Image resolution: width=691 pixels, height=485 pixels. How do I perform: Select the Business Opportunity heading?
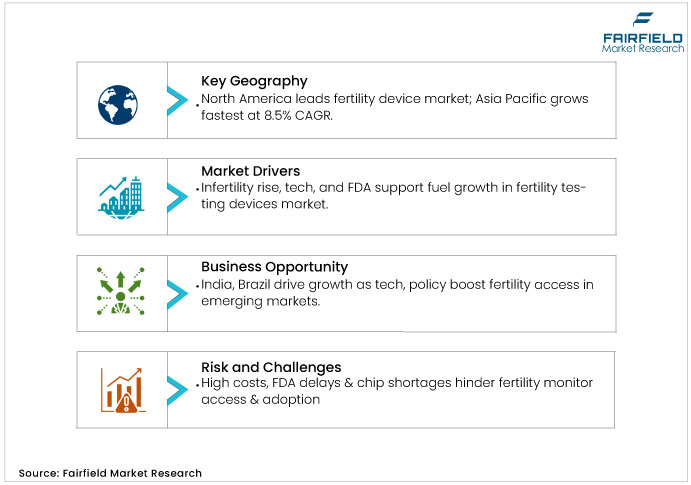(x=274, y=267)
